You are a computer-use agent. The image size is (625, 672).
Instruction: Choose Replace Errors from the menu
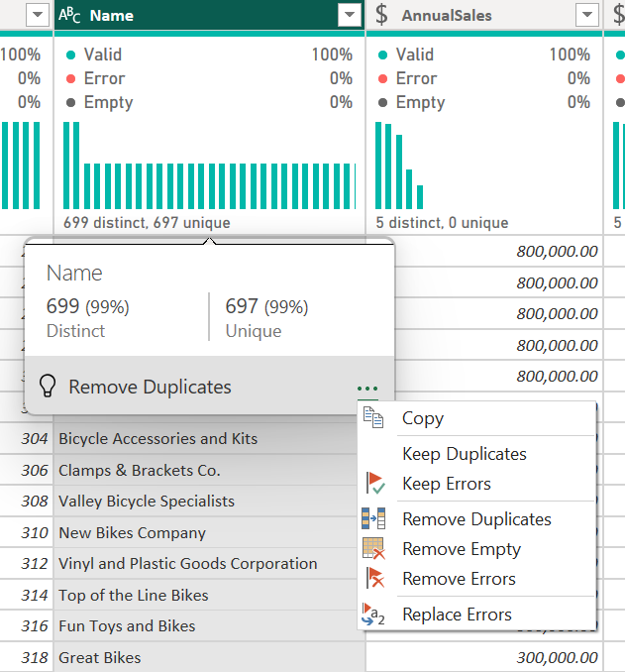[x=457, y=615]
